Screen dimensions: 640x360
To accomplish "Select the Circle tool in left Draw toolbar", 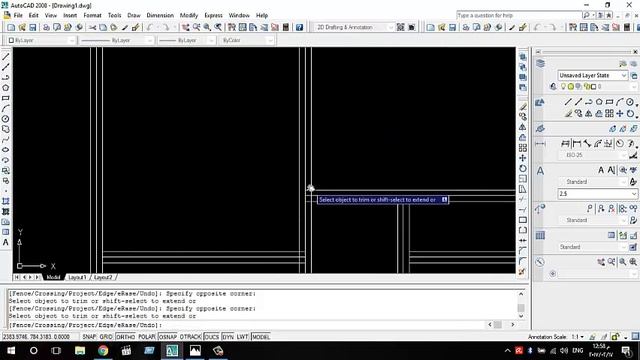I will [x=6, y=119].
